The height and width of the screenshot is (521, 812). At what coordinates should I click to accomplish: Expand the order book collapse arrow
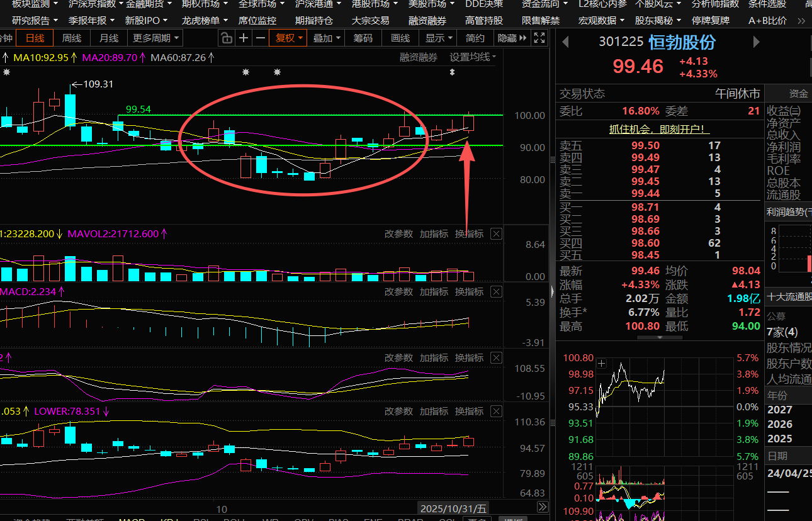pos(660,337)
